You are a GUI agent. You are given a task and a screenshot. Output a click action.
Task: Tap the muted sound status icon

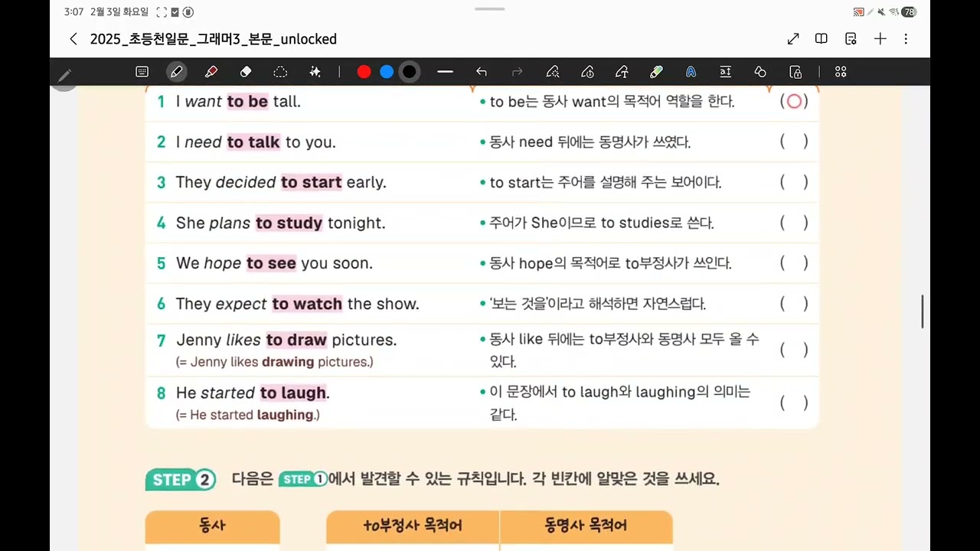point(881,12)
